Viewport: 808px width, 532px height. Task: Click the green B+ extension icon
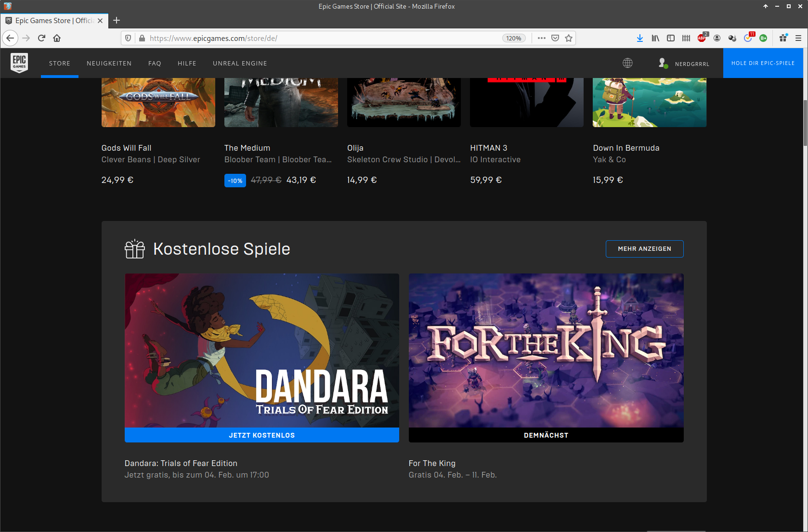point(763,38)
